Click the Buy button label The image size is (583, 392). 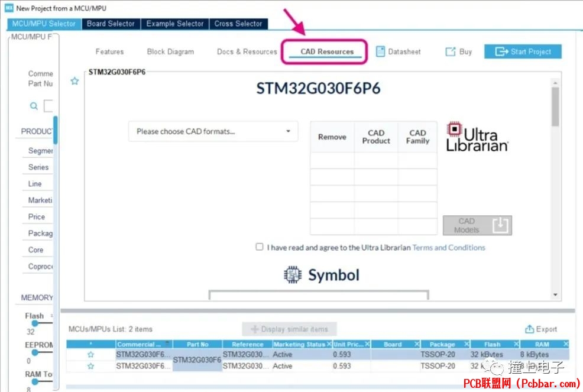[x=465, y=51]
